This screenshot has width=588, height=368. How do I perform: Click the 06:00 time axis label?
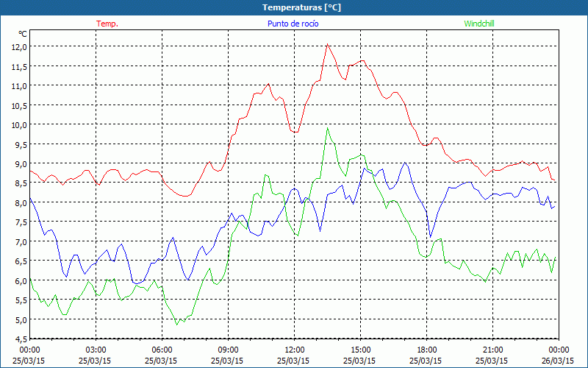162,350
